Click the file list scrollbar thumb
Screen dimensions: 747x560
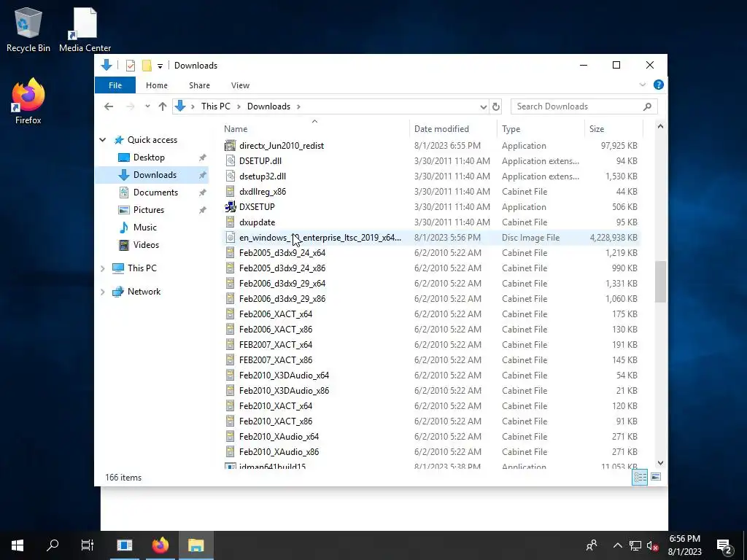point(660,281)
